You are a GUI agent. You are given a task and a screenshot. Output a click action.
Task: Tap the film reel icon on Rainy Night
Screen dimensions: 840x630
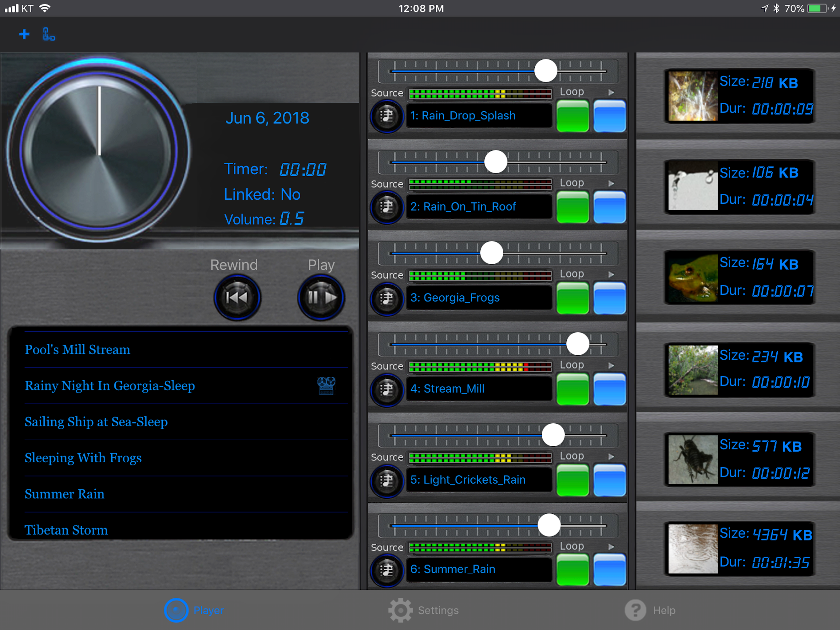pos(326,385)
